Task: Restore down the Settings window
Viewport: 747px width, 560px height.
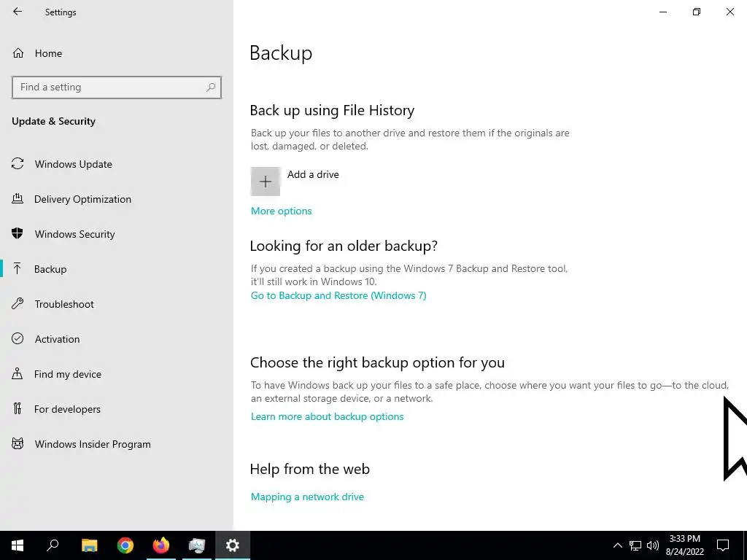Action: coord(697,12)
